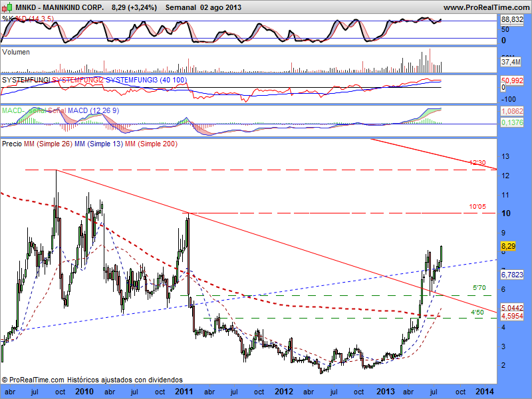This screenshot has height=399, width=532.
Task: Click the 12'30 resistance level label
Action: coord(477,163)
